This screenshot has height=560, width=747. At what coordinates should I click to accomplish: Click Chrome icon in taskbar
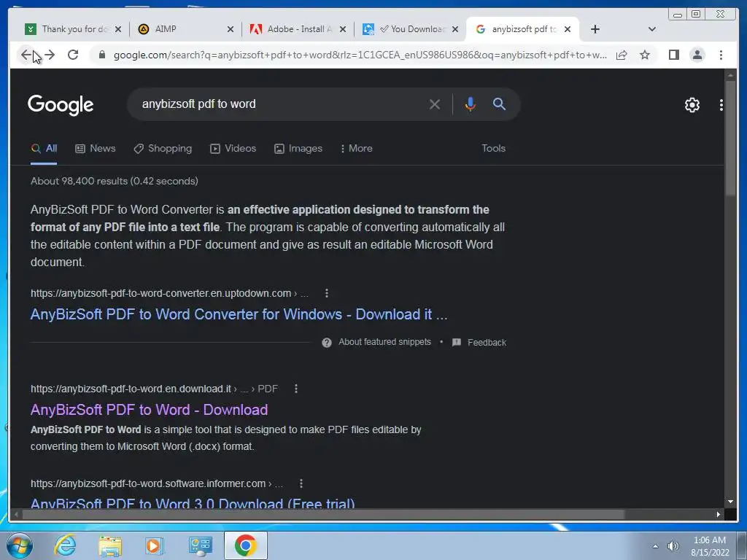point(245,545)
